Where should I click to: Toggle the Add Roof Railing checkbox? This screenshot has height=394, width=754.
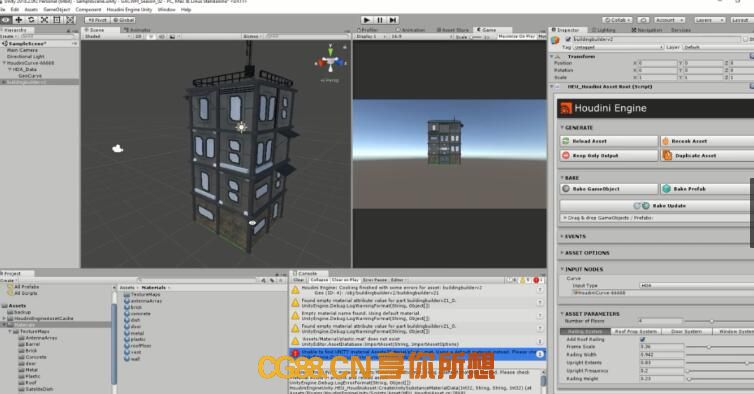point(642,339)
